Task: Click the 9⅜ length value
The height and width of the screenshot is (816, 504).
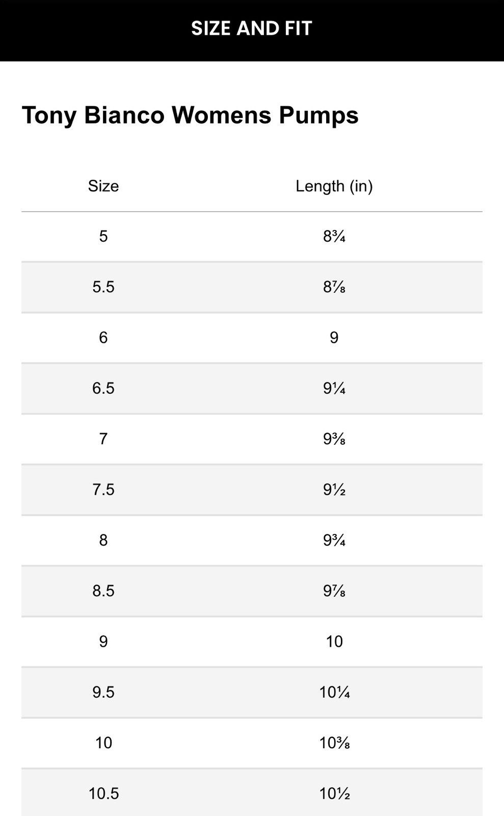Action: 334,439
